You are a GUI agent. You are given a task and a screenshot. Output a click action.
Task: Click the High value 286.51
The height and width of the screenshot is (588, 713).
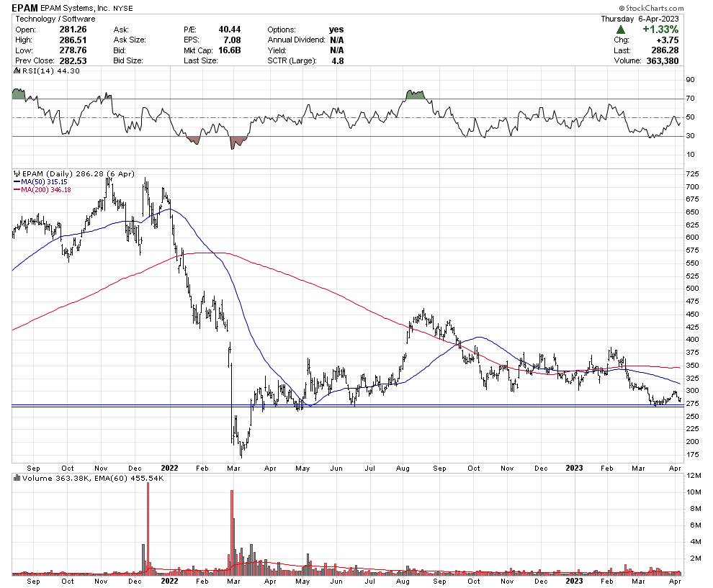coord(73,40)
